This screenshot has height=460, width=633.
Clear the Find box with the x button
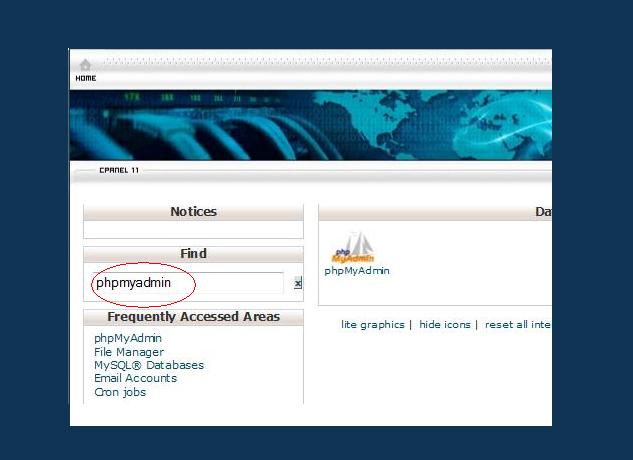(298, 284)
